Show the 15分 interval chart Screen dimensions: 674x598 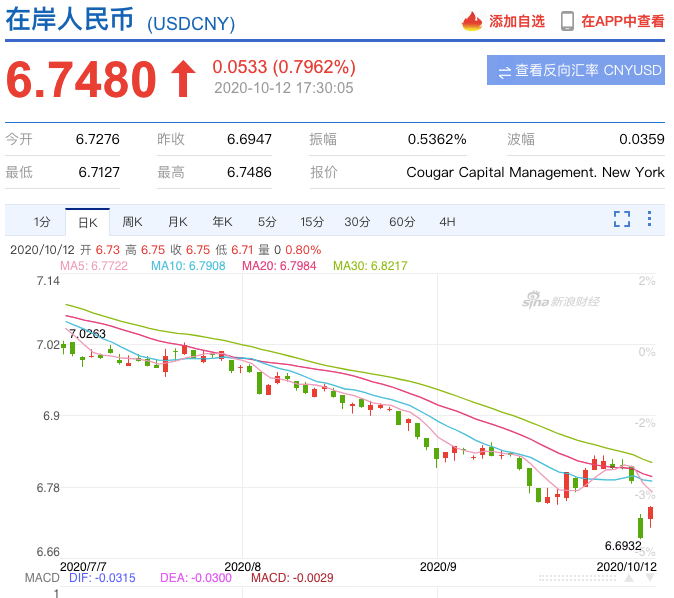point(312,221)
